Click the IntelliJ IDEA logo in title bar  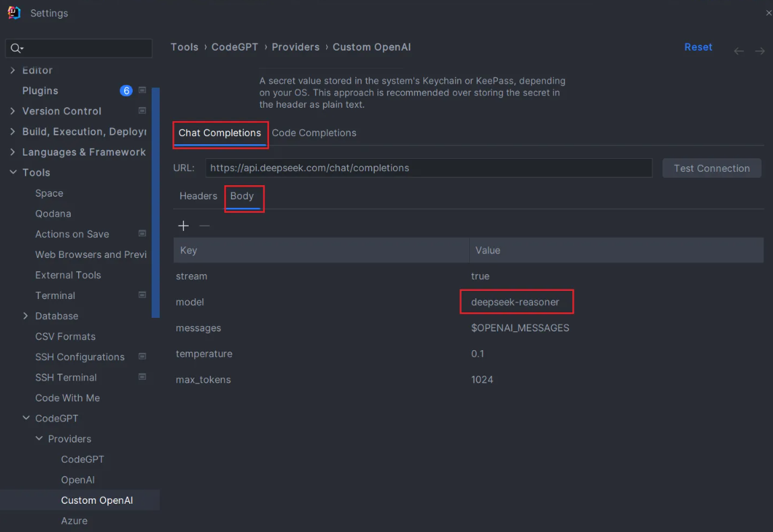click(x=13, y=12)
